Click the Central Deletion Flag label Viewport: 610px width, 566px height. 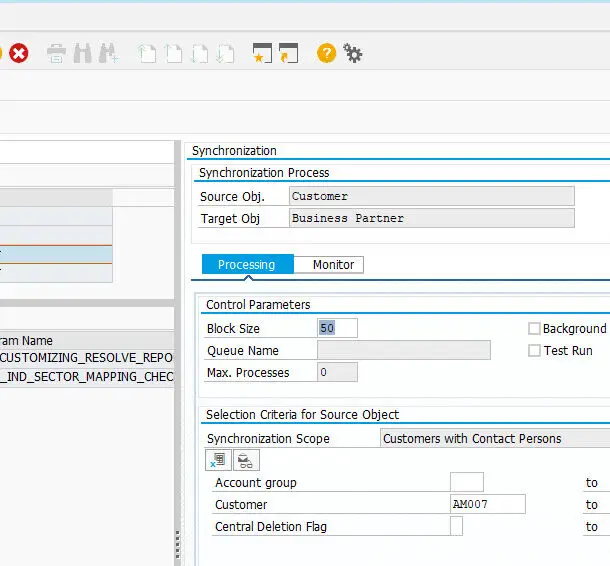coord(271,527)
